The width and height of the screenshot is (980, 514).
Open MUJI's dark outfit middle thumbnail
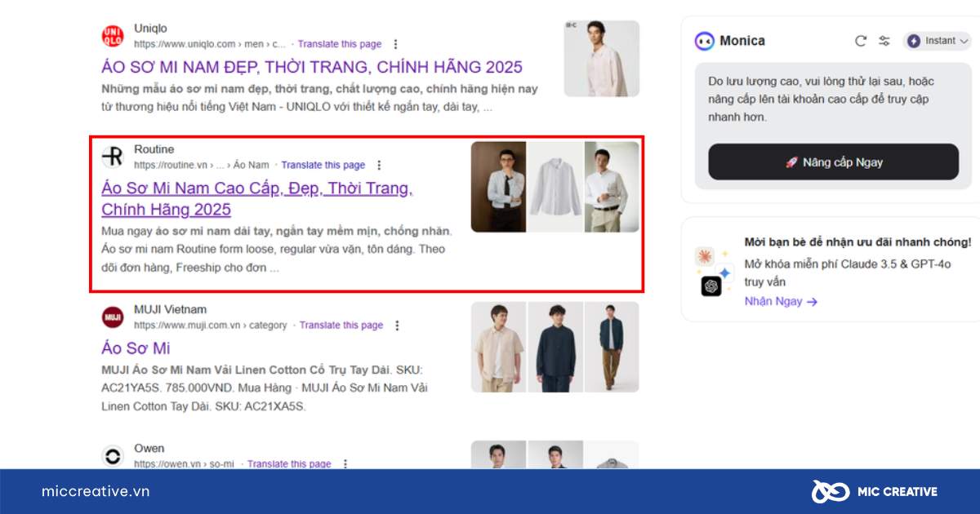pyautogui.click(x=555, y=347)
